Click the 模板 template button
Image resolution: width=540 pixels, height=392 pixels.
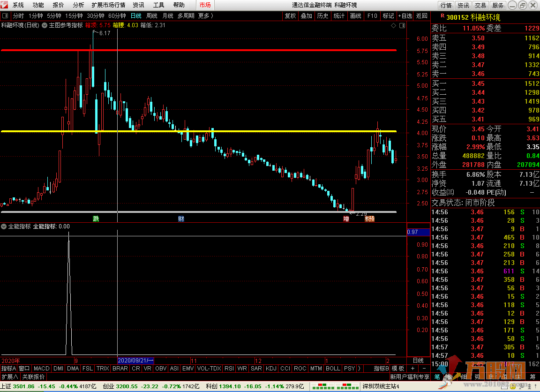(398, 368)
